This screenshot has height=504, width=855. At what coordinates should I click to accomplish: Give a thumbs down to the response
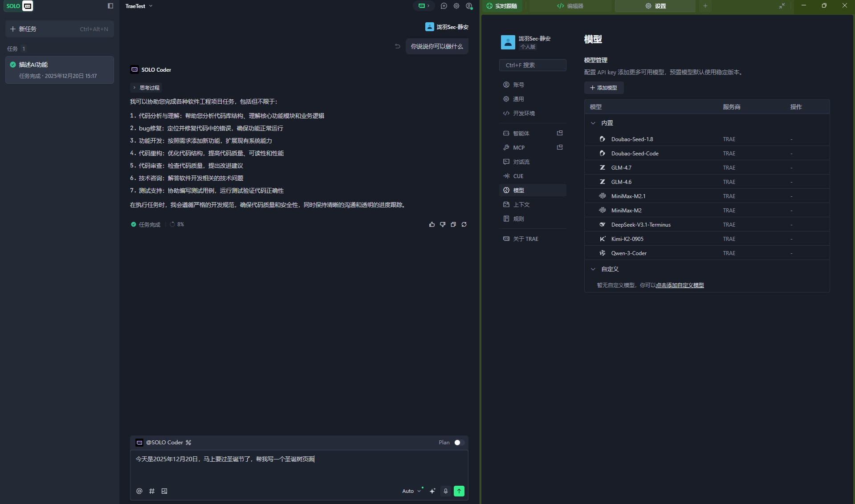[x=443, y=224]
